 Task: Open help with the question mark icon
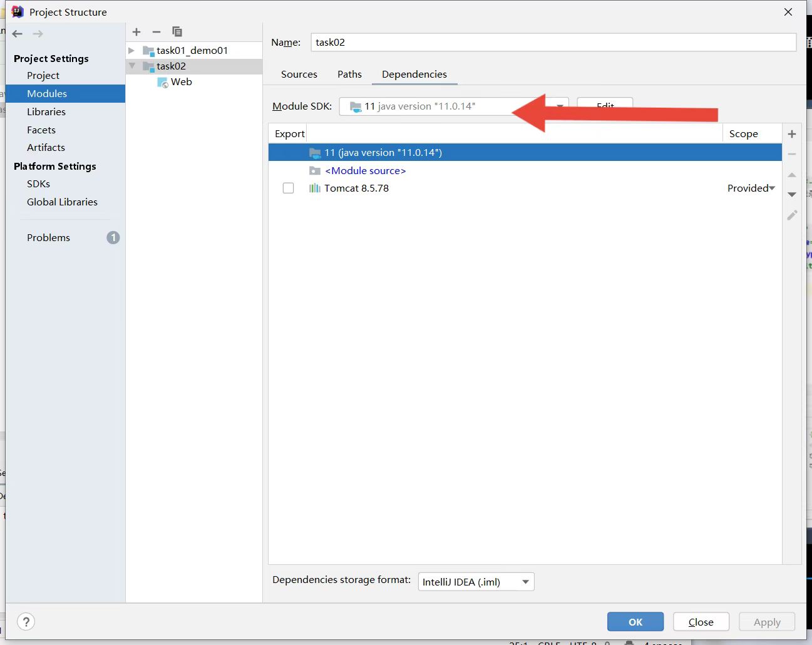[x=26, y=622]
